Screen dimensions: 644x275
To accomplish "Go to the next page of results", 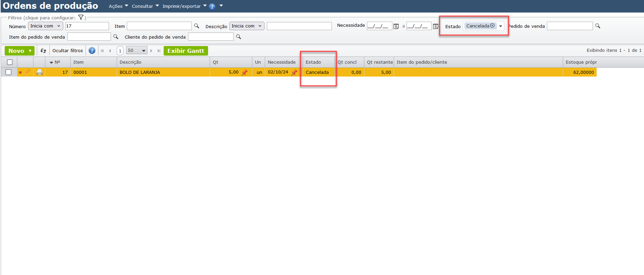I will [x=151, y=51].
